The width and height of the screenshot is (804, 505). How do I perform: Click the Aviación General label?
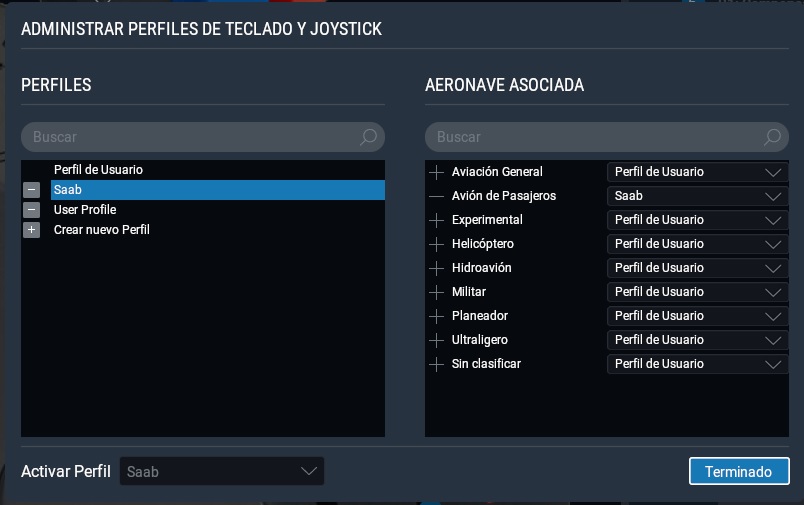497,172
